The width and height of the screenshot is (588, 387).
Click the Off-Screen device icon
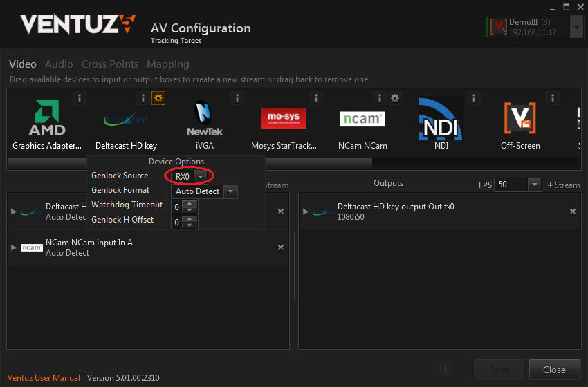[520, 118]
